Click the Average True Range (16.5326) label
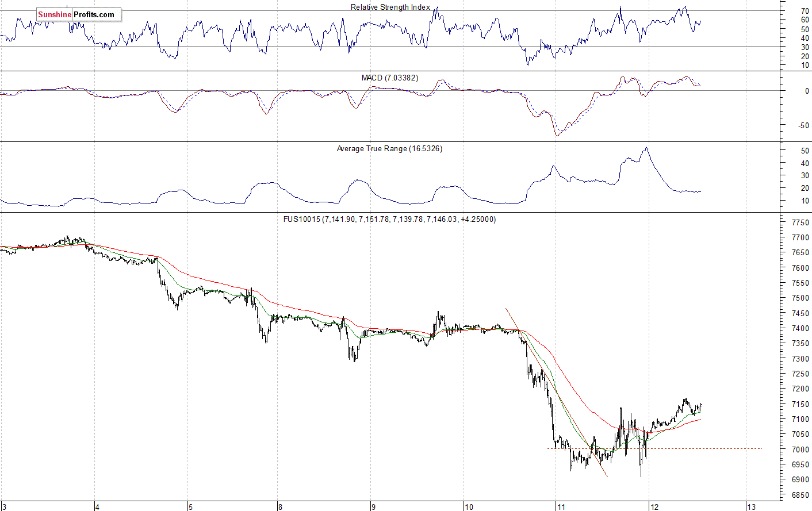 click(x=389, y=148)
